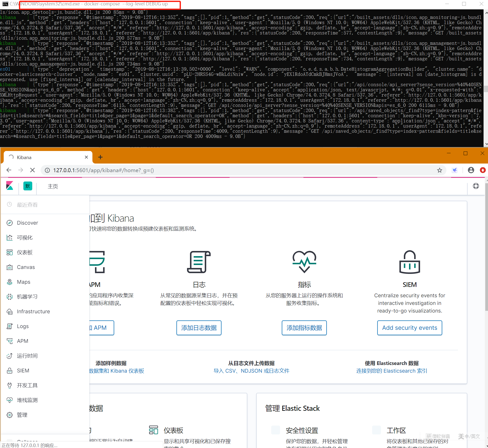
Task: Bookmark page with star icon
Action: coord(440,170)
